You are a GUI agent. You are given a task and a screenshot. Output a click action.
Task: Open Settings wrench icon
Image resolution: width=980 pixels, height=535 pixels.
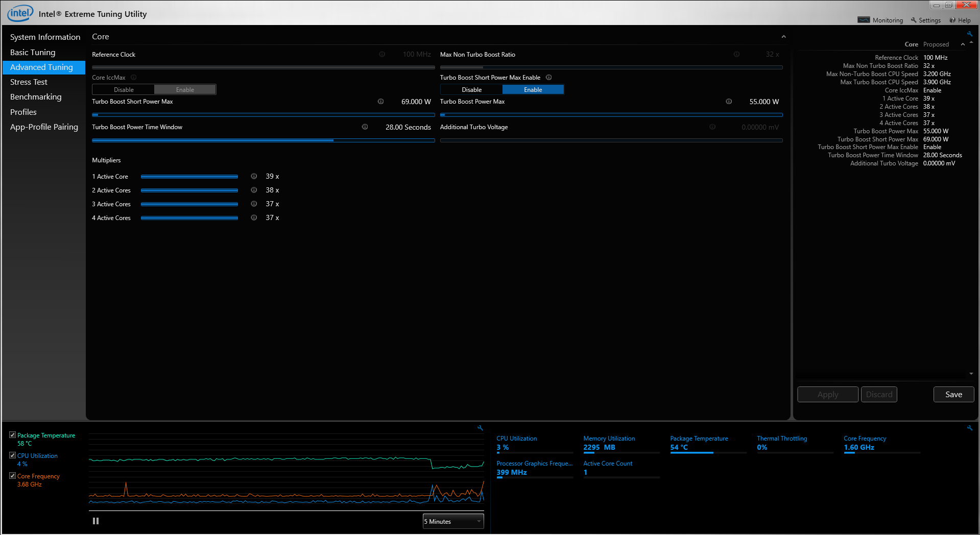(914, 20)
